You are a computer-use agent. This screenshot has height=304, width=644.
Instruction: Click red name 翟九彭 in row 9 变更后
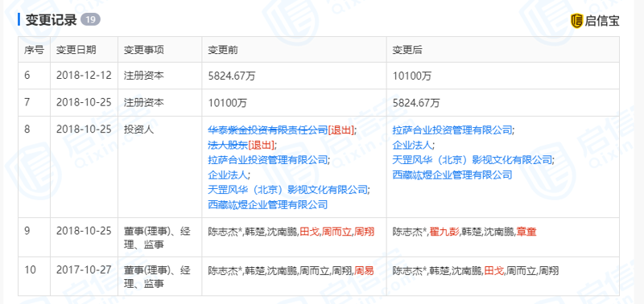tap(445, 232)
